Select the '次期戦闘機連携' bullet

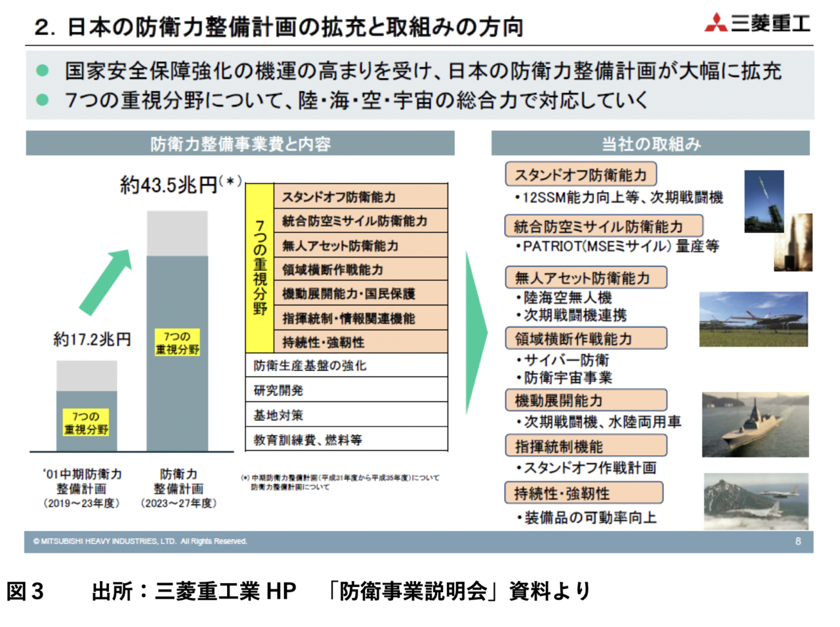(572, 315)
